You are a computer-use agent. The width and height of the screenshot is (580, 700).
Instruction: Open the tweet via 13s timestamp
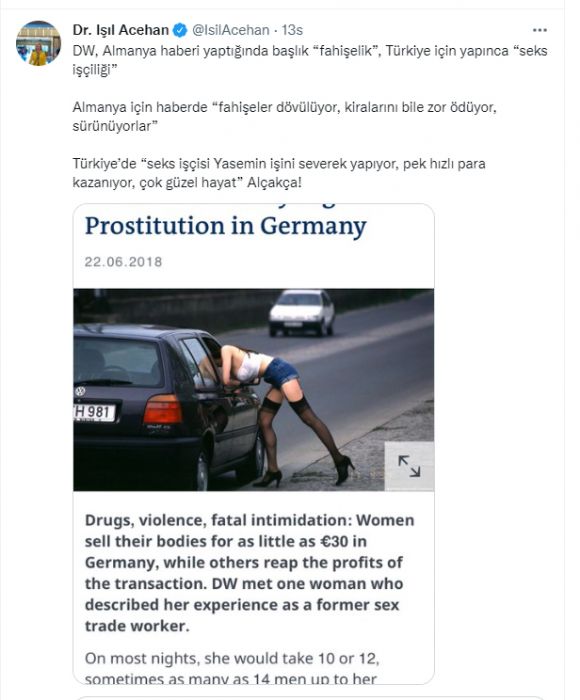click(292, 30)
